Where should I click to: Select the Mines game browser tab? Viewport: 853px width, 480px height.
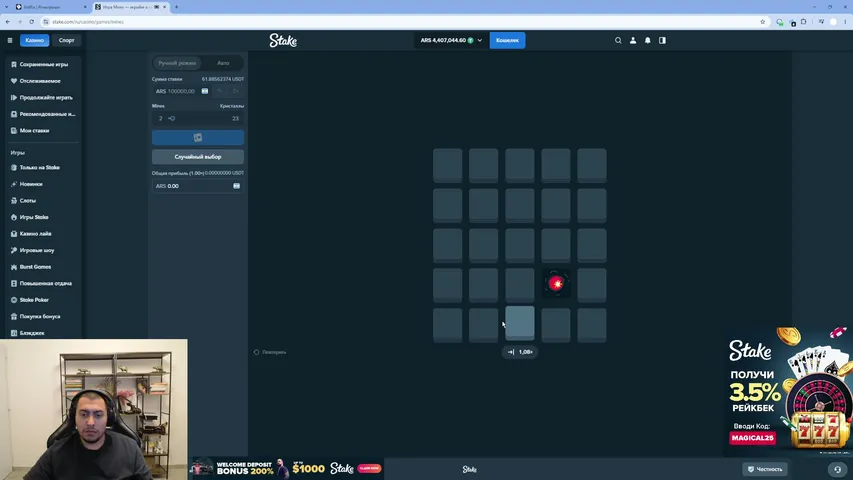129,7
